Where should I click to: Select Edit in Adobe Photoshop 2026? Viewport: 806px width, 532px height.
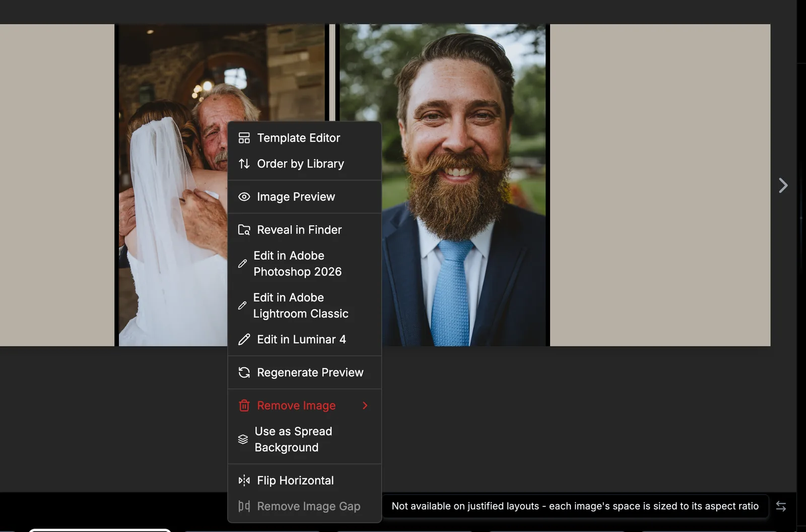[304, 263]
